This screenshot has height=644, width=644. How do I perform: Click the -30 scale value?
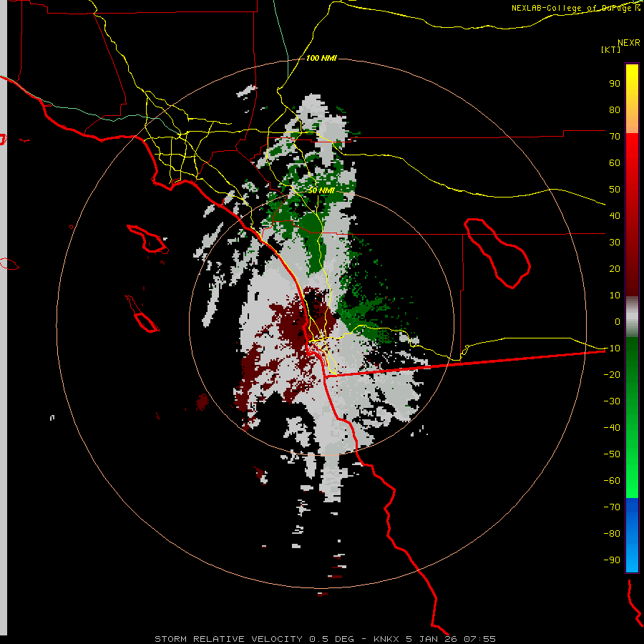point(612,401)
